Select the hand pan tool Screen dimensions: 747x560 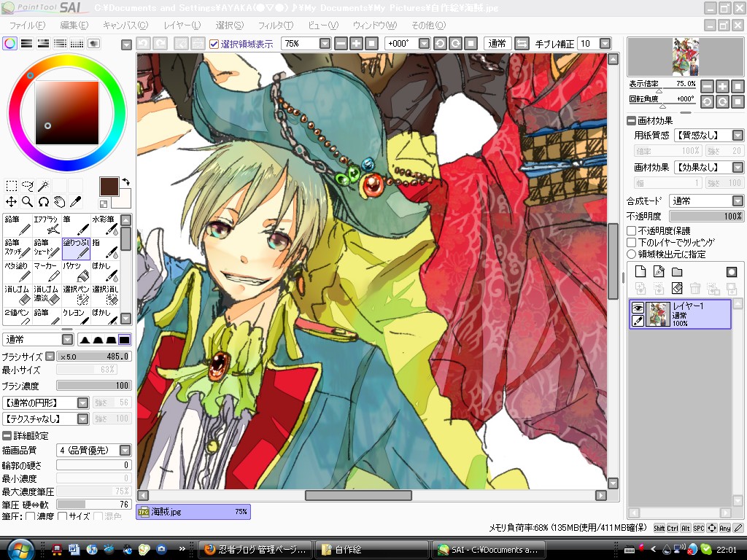(x=59, y=202)
